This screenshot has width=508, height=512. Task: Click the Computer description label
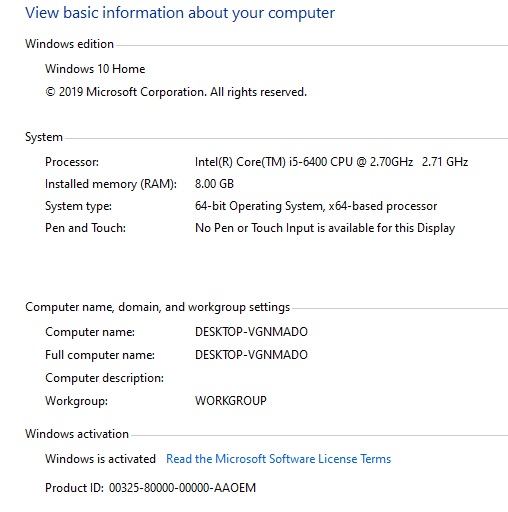tap(104, 378)
